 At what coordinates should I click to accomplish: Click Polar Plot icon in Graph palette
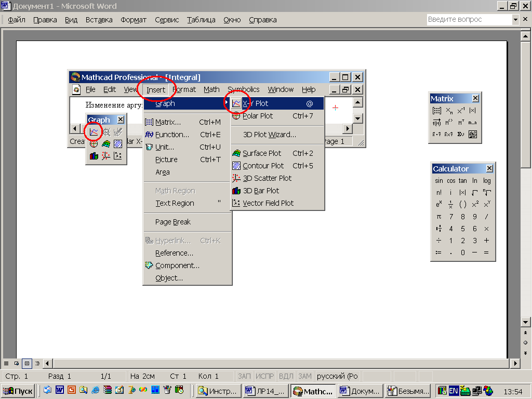(x=94, y=144)
